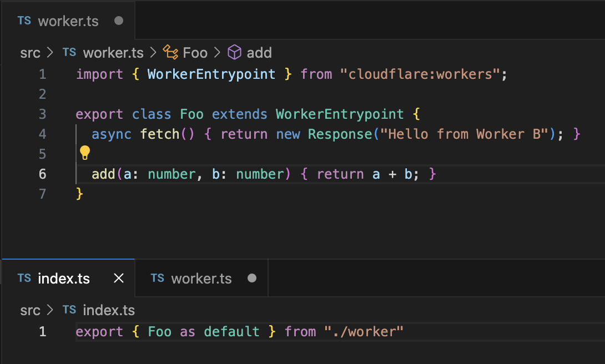Click the "cloudflare:workers" string
Image resolution: width=605 pixels, height=364 pixels.
point(420,74)
